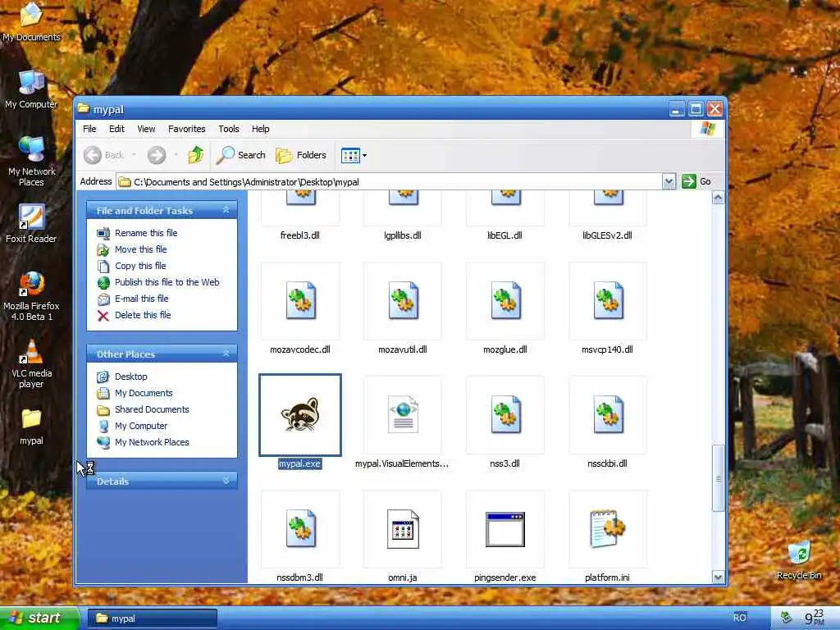The width and height of the screenshot is (840, 630).
Task: Select the msvcp140.dll file icon
Action: pyautogui.click(x=608, y=300)
